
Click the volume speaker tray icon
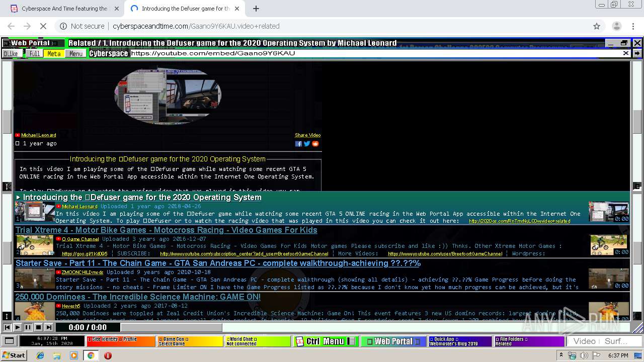[584, 355]
